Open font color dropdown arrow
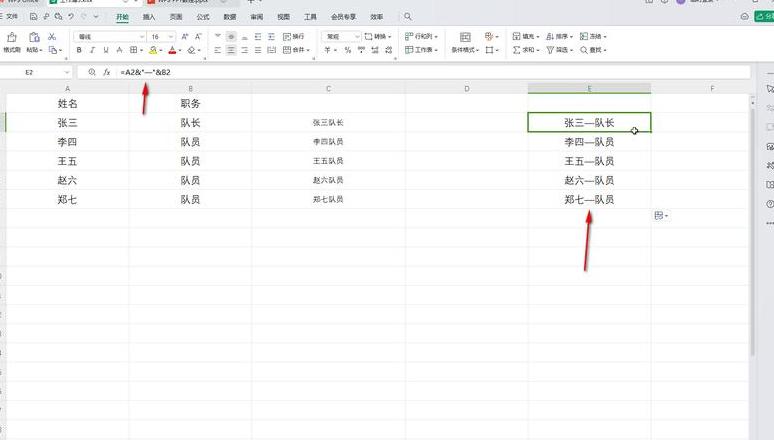The width and height of the screenshot is (774, 440). point(180,50)
